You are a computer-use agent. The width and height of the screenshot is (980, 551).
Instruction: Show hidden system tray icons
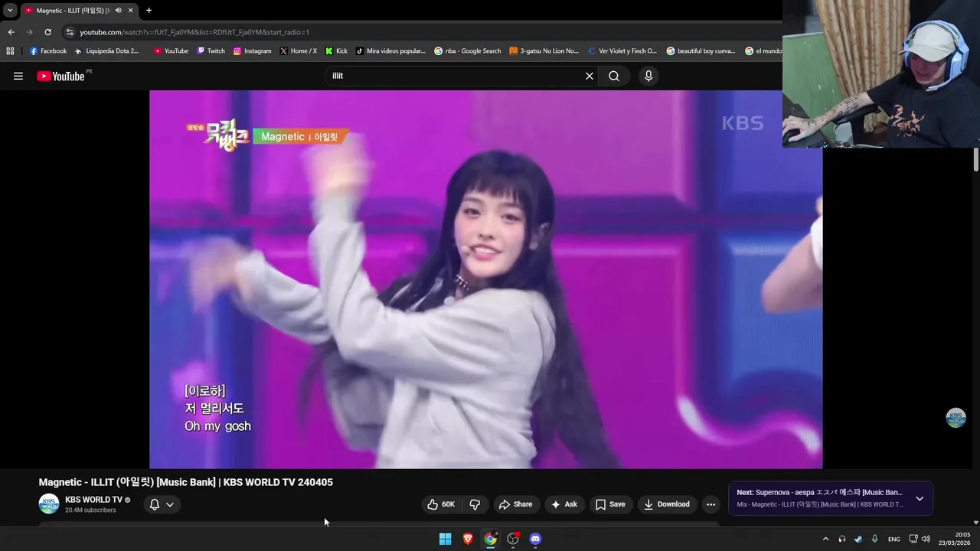[x=825, y=539]
